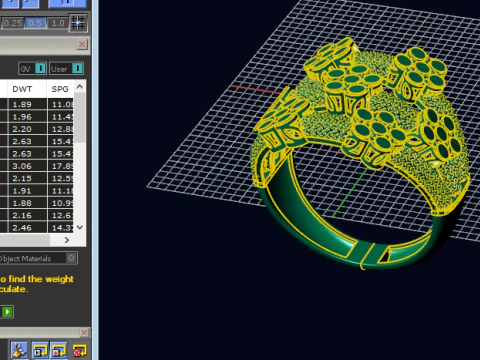The image size is (480, 360).
Task: Click the green calculate play button
Action: coord(7,312)
